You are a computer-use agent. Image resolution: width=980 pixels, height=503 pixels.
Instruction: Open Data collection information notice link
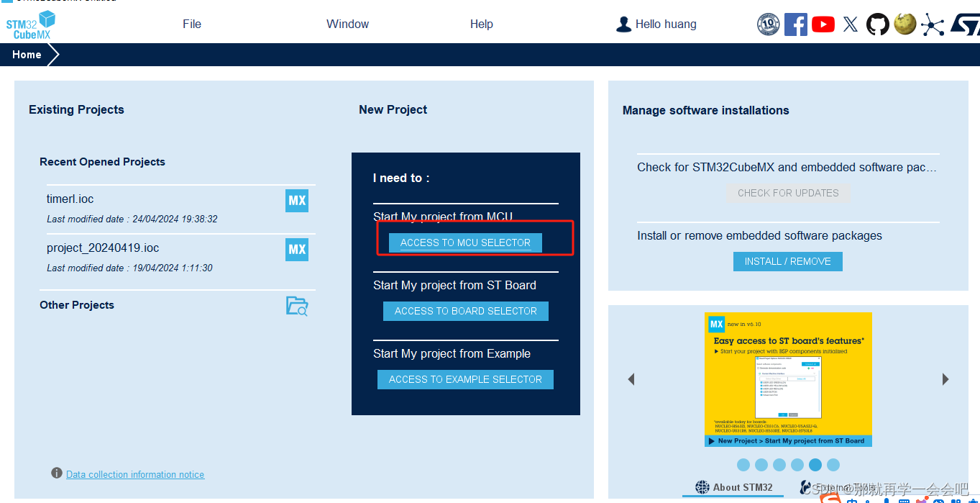click(135, 474)
